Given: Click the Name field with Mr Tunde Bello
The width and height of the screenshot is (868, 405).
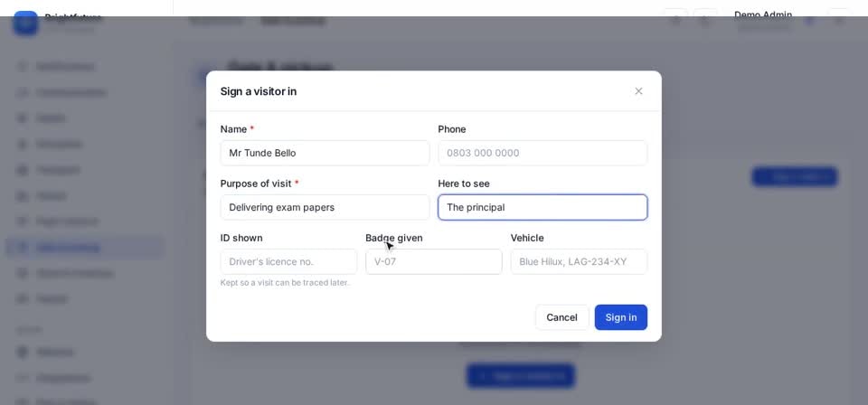Looking at the screenshot, I should [x=325, y=153].
